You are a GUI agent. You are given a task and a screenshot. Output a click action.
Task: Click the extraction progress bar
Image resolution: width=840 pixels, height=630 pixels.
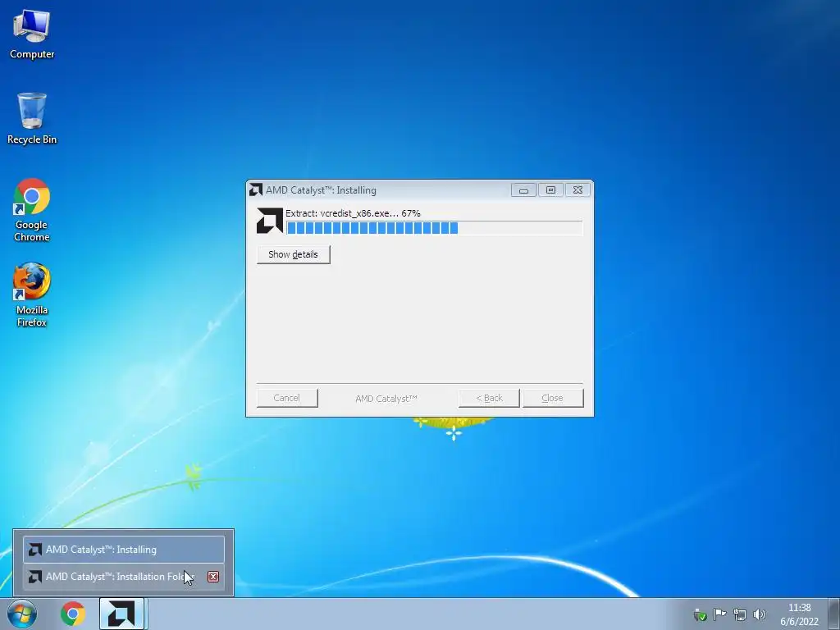434,228
